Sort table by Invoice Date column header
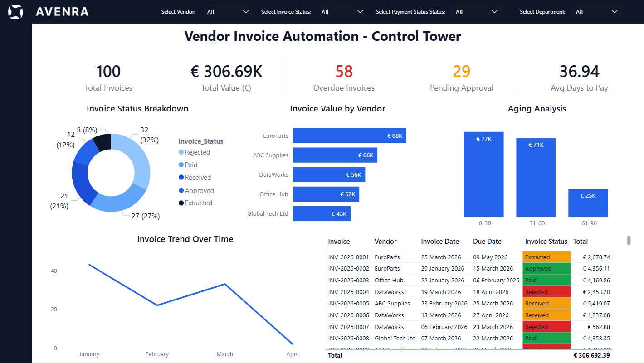This screenshot has width=644, height=363. 439,242
